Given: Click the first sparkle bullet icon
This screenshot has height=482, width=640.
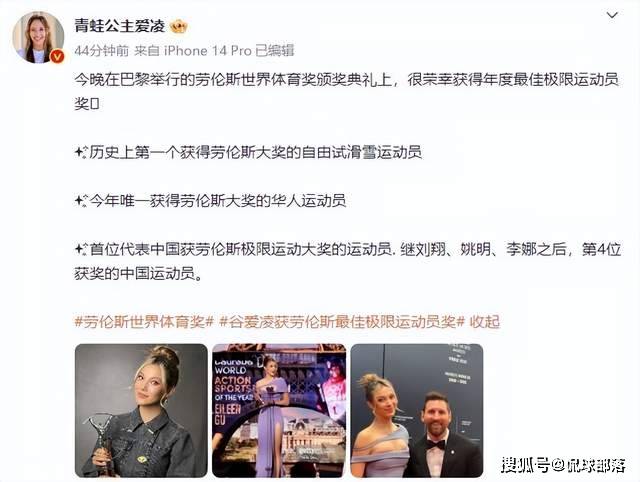Looking at the screenshot, I should (80, 153).
